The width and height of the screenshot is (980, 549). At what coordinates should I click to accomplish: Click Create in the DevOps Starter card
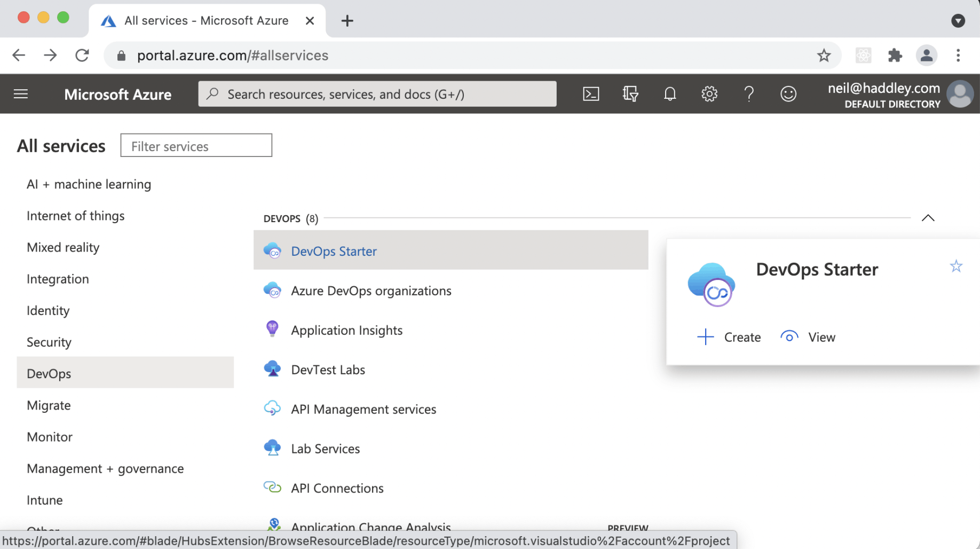point(730,337)
